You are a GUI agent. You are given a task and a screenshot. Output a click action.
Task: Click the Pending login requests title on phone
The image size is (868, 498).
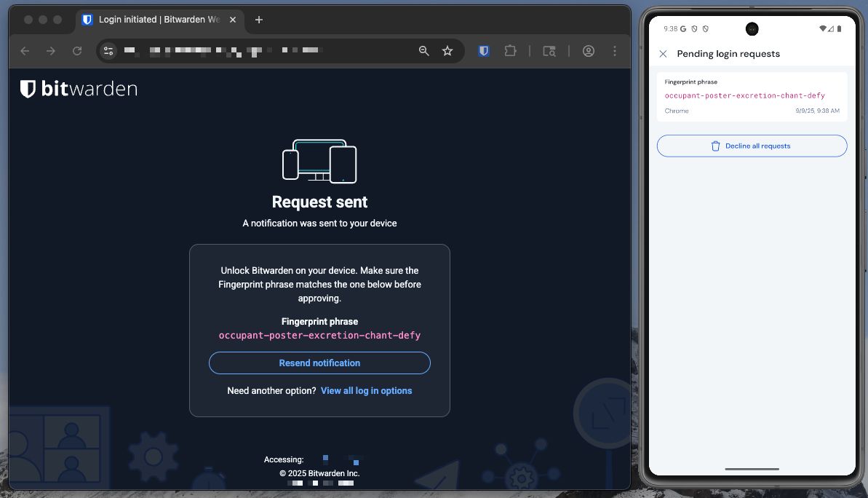coord(728,54)
